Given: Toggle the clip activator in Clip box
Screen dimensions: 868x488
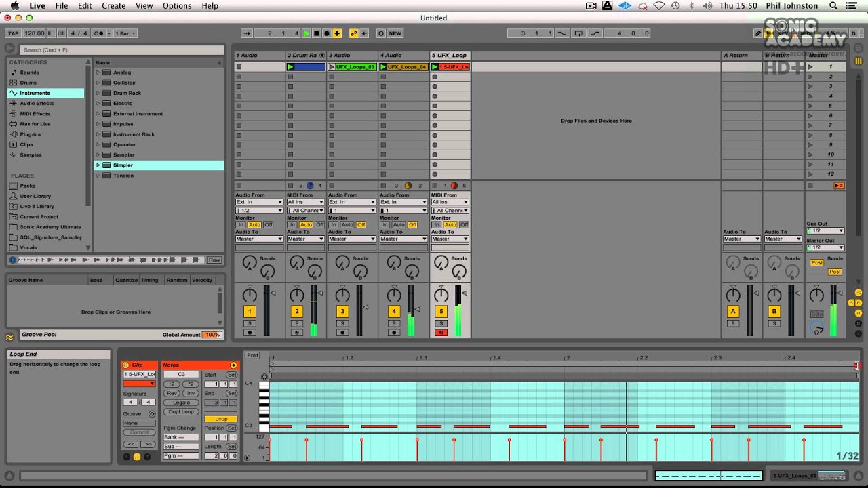Looking at the screenshot, I should [126, 365].
